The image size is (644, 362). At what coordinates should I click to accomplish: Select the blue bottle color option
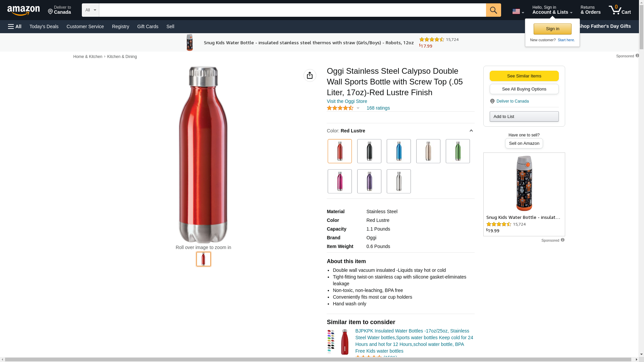coord(398,151)
